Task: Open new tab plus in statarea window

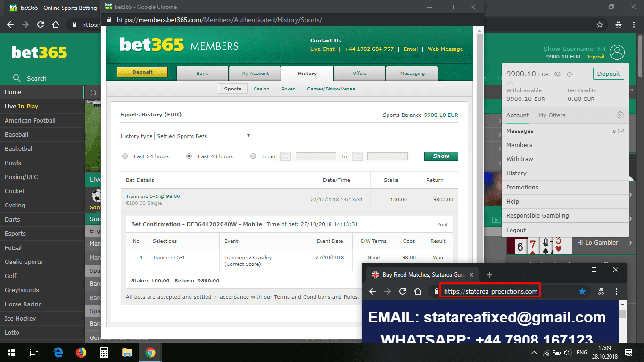Action: pos(489,275)
